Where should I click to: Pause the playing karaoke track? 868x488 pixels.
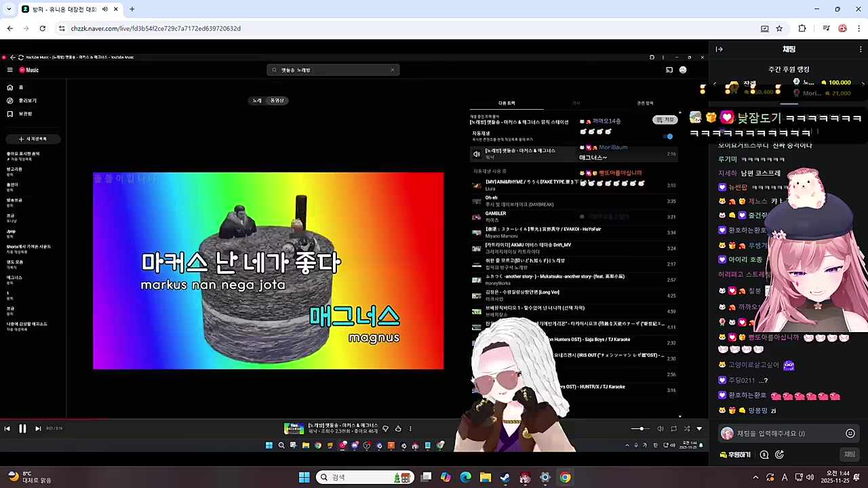(x=22, y=428)
